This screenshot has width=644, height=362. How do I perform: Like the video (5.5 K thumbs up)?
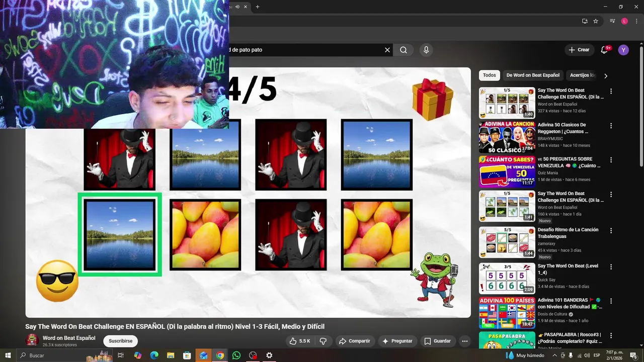pyautogui.click(x=299, y=341)
